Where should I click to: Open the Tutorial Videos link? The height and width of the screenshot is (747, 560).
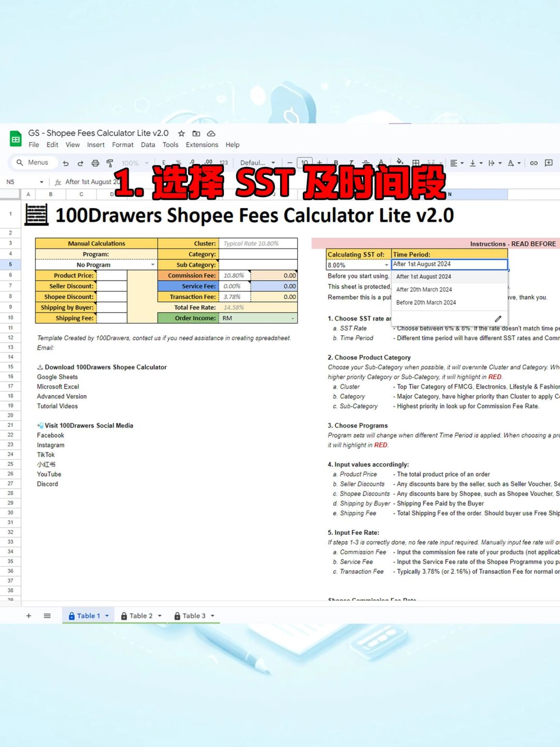pos(58,406)
